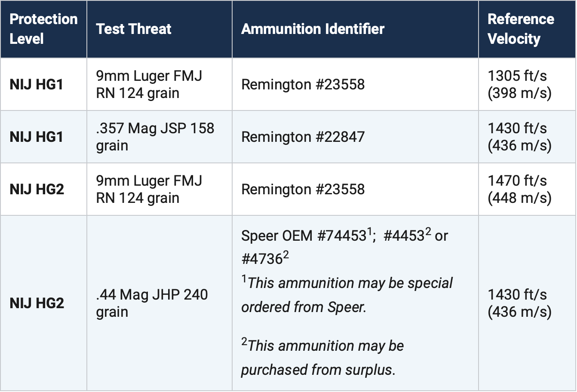Viewport: 577px width, 392px height.
Task: Click the 1305 ft/s (398 m/s) velocity cell
Action: click(519, 84)
